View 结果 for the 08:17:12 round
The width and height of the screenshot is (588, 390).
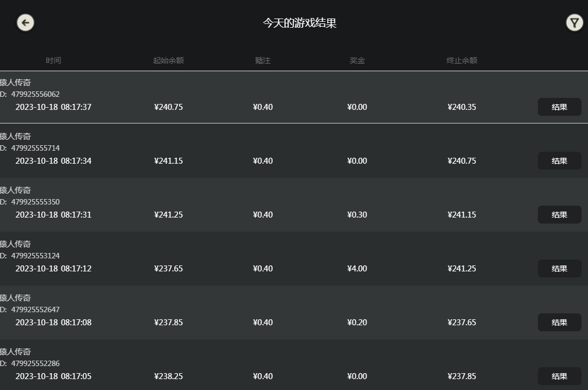tap(559, 269)
